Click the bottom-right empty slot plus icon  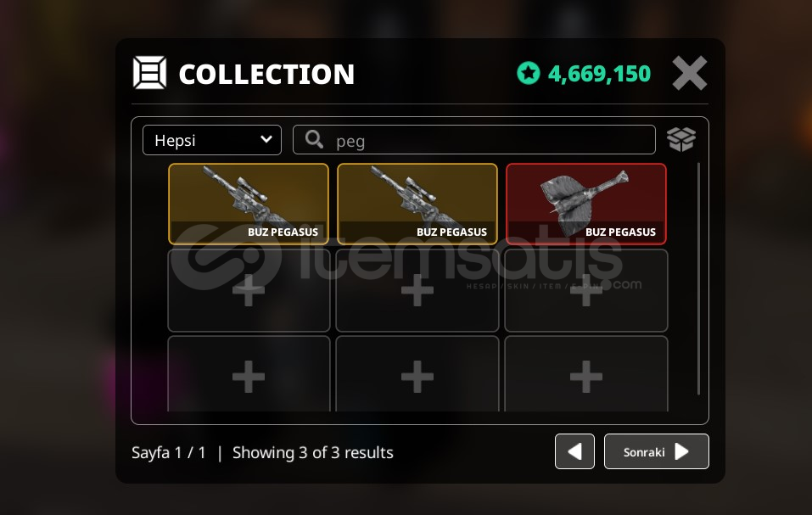[586, 377]
